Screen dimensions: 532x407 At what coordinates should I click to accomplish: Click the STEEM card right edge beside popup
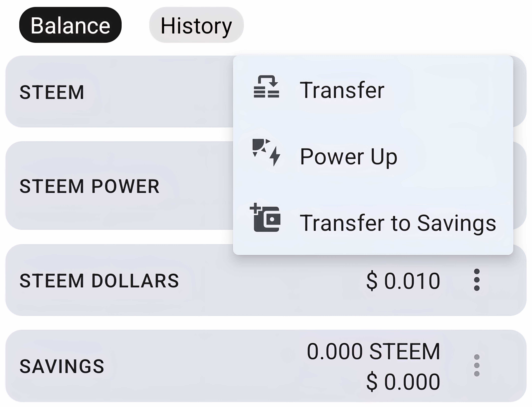click(x=520, y=92)
